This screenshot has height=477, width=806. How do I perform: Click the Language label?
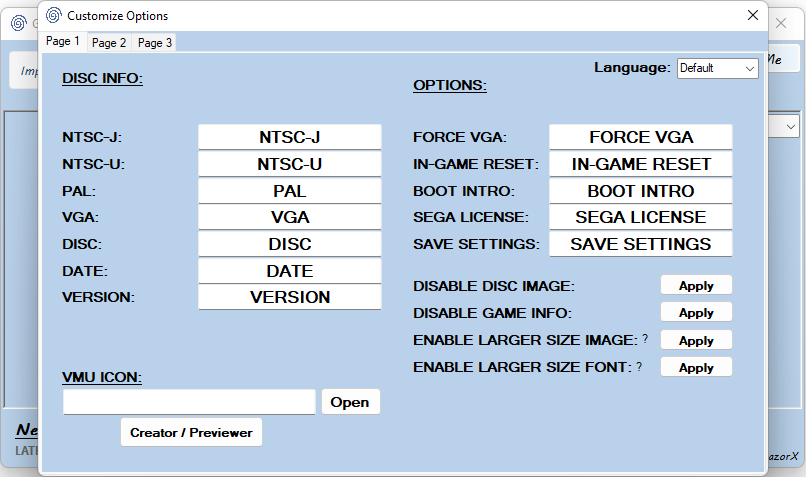[x=632, y=67]
